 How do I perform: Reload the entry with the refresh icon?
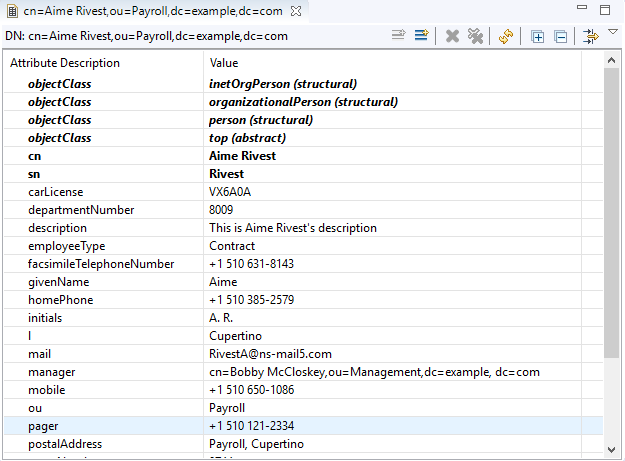coord(506,36)
